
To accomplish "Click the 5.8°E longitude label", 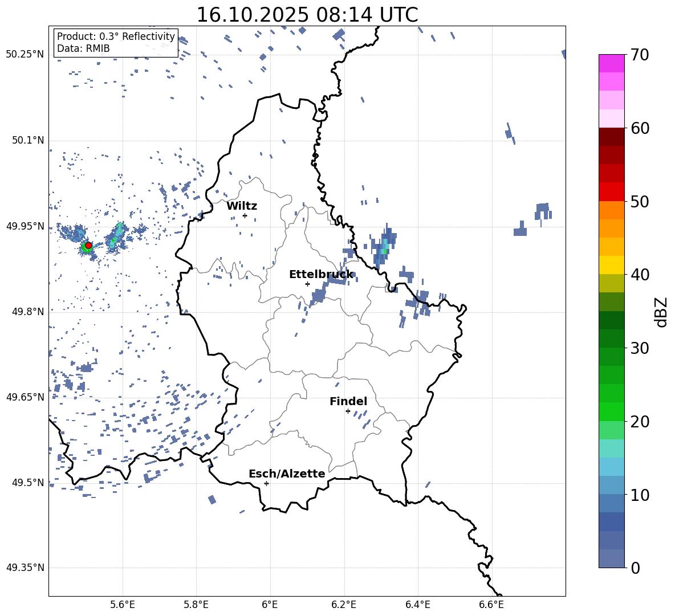I will (x=196, y=605).
